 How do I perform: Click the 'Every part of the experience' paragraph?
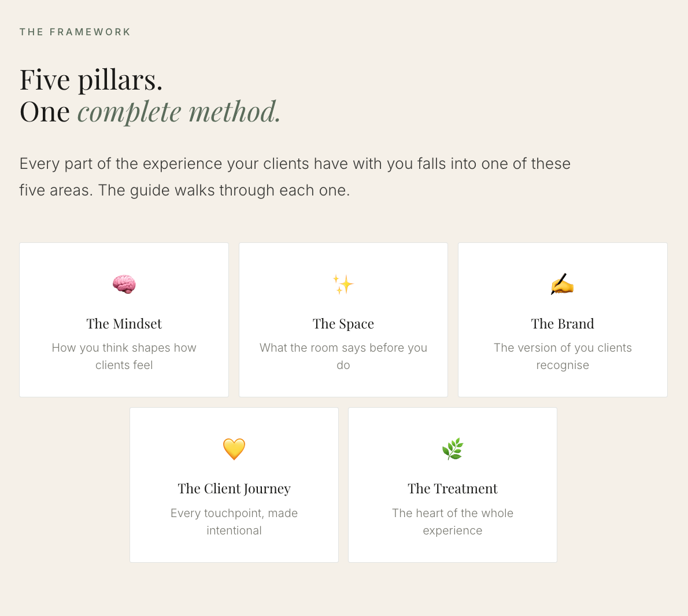click(x=295, y=177)
